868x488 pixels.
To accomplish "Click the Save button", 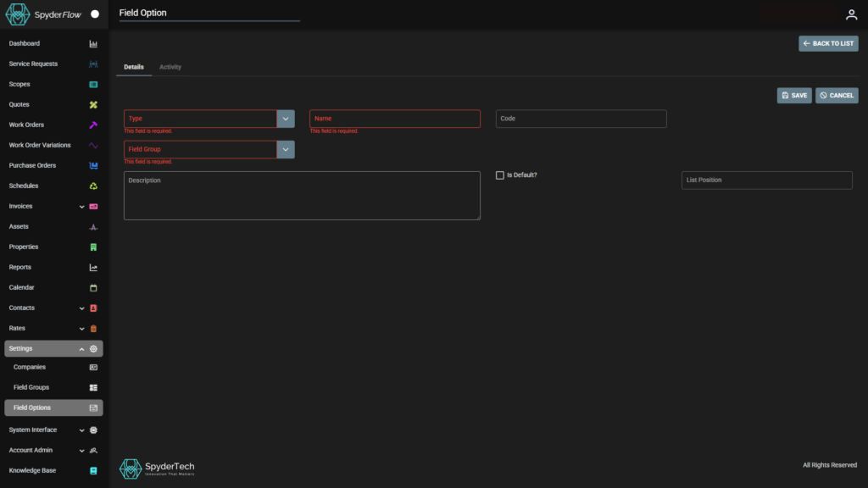I will [x=793, y=96].
